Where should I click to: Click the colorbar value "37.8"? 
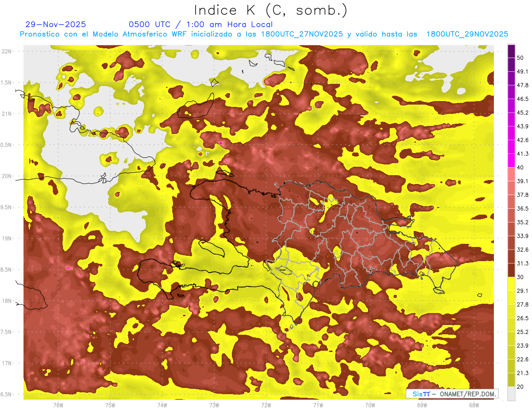tap(522, 195)
